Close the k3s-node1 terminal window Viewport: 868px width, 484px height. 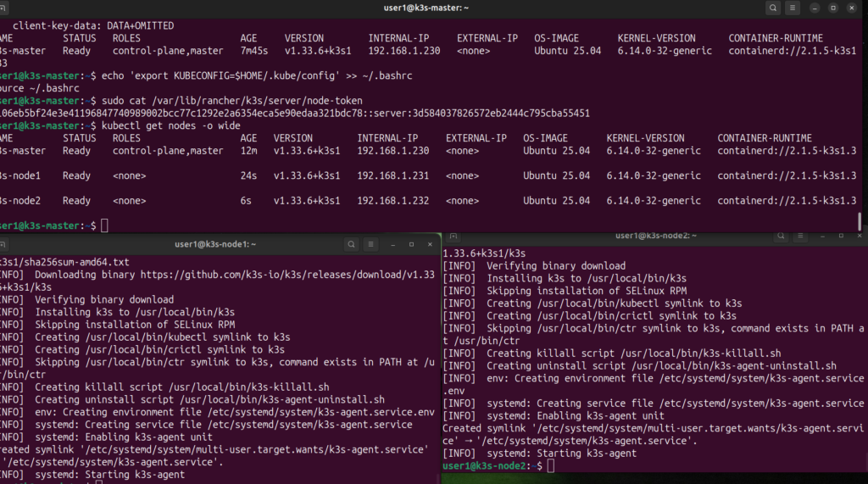429,243
